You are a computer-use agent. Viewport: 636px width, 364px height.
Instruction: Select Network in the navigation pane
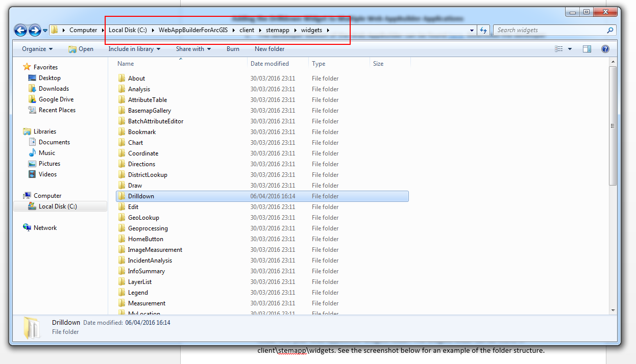[x=45, y=228]
